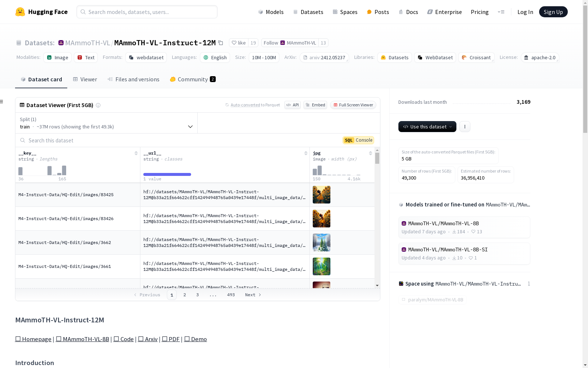Go to page 2 of the viewer
The image size is (588, 368).
point(184,295)
